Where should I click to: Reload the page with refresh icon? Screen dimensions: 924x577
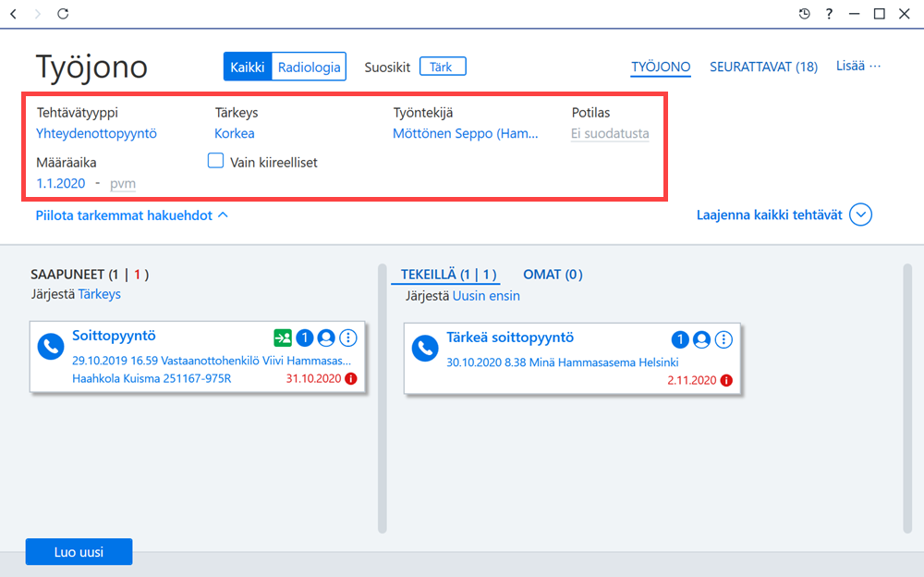[x=63, y=14]
